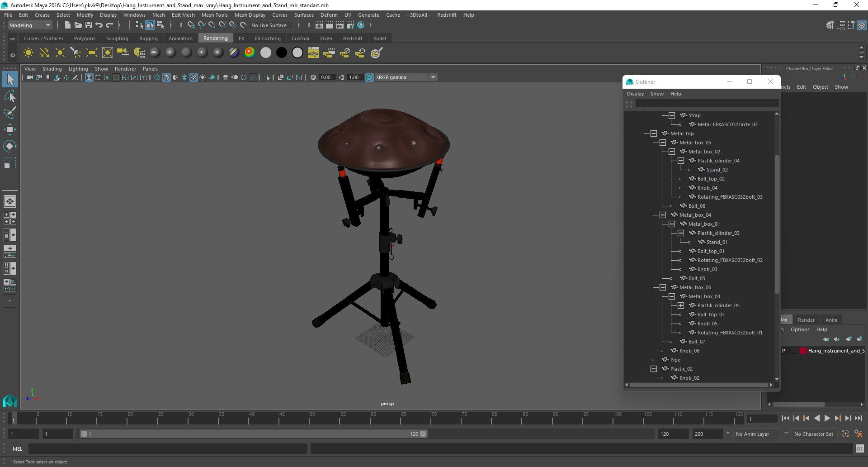Screen dimensions: 868x467
Task: Open layer editor Options menu
Action: click(800, 329)
